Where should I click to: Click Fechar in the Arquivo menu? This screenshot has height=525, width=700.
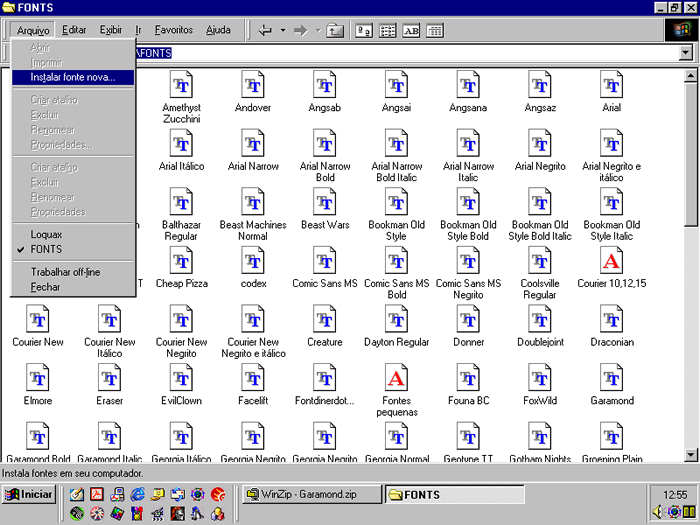click(x=73, y=287)
